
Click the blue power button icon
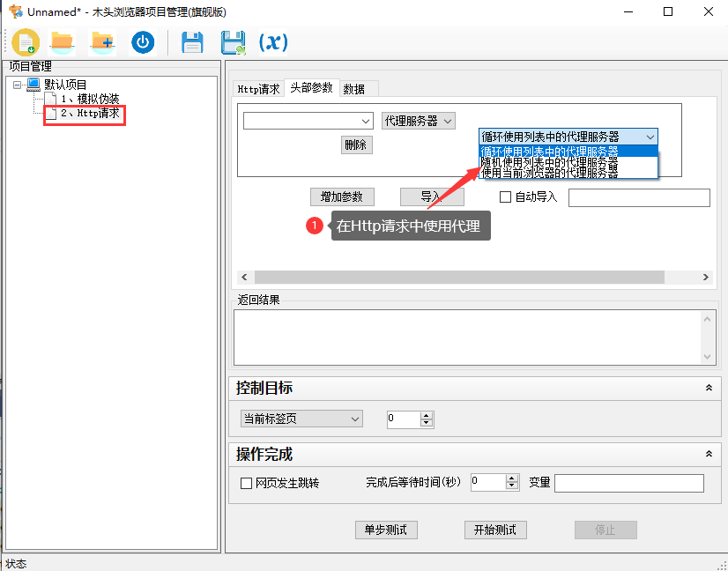[142, 41]
